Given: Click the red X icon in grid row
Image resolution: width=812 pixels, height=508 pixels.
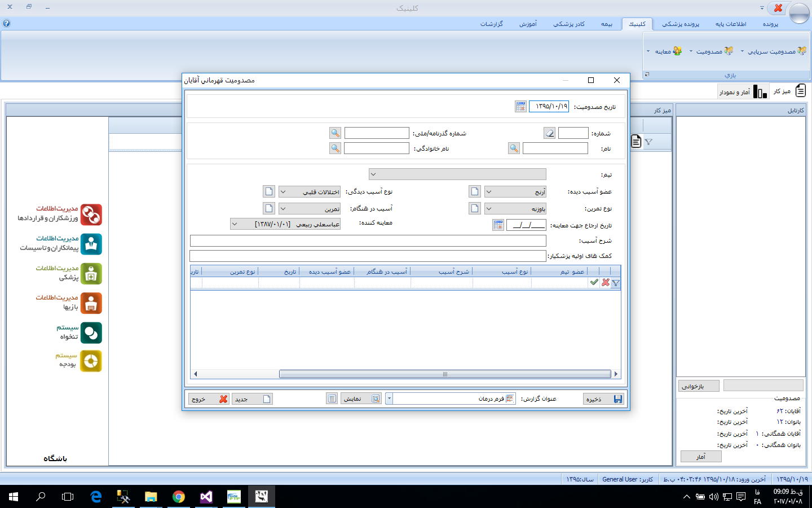Looking at the screenshot, I should coord(606,282).
